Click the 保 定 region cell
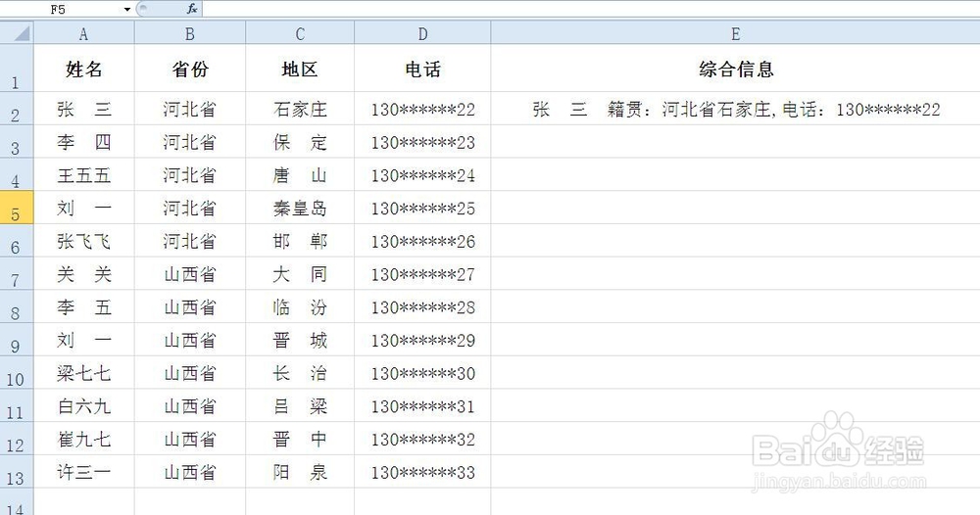This screenshot has width=980, height=515. click(300, 142)
